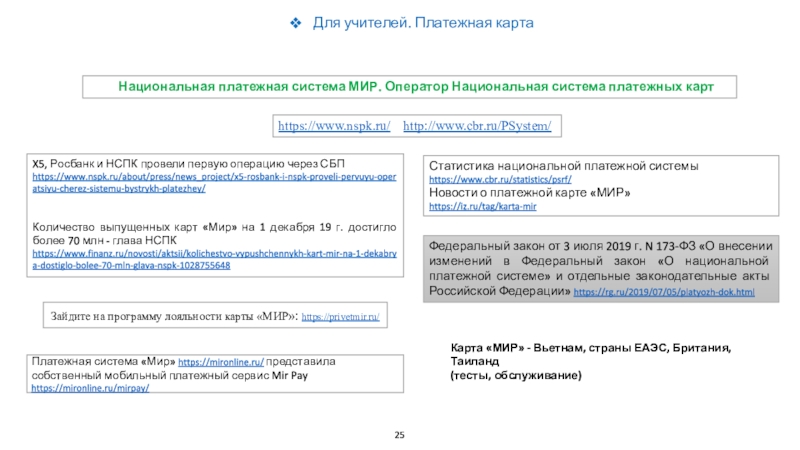Screen dimensions: 800x450
Task: Click the blue diamond bullet before the title
Action: [295, 23]
